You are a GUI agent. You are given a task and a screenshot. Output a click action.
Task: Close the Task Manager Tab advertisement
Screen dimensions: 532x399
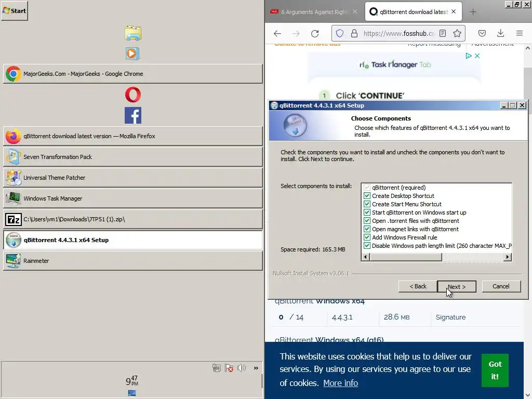[477, 56]
